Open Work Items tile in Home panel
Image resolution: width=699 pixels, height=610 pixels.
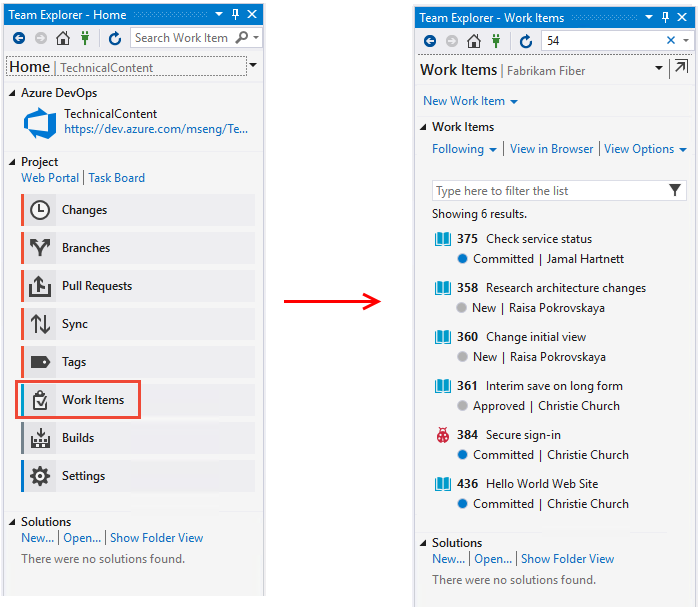tap(138, 400)
